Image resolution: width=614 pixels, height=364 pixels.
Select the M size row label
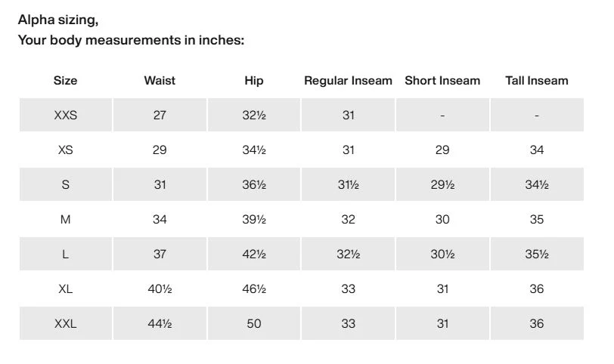pyautogui.click(x=65, y=219)
